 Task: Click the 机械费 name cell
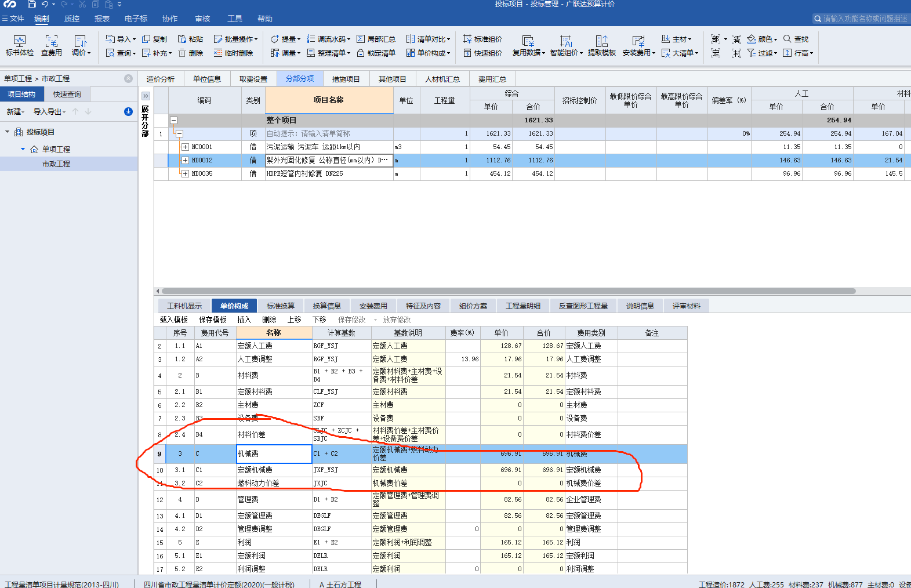tap(274, 453)
